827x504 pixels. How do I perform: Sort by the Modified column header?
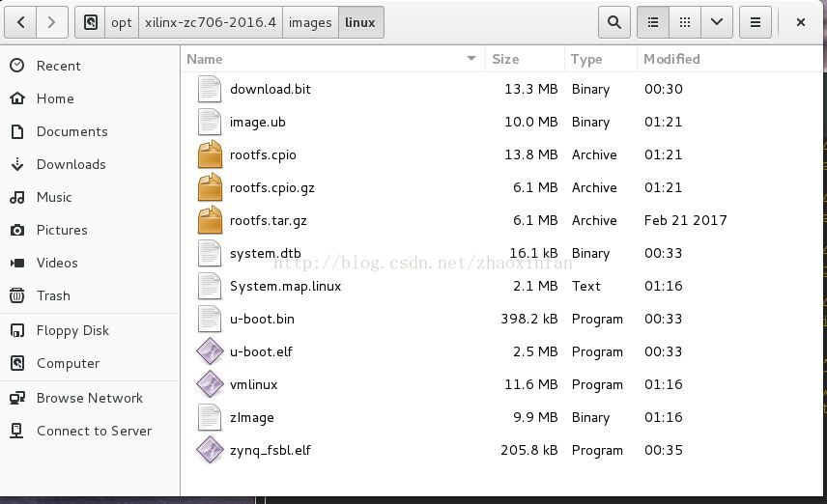[x=729, y=59]
